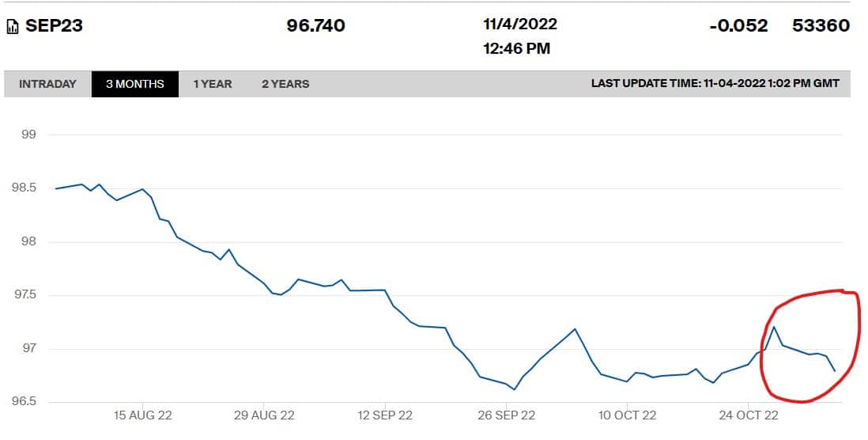Click the 99 y-axis gridline label
Screen dimensions: 868x440
click(x=28, y=135)
